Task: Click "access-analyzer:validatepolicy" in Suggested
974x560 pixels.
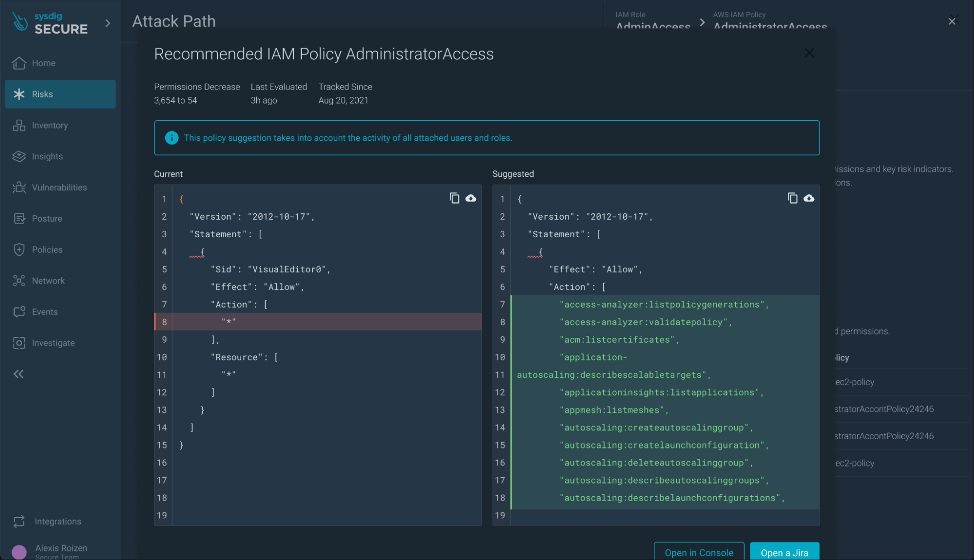Action: 646,322
